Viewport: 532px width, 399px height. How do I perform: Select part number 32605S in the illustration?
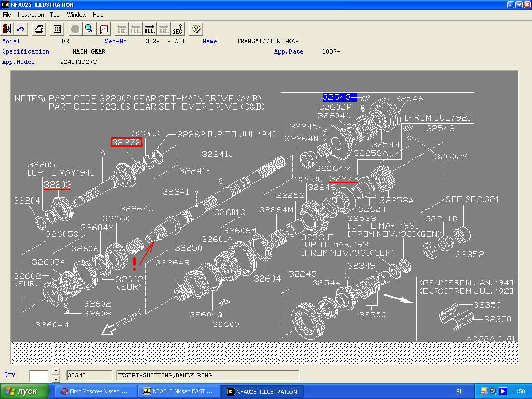(x=62, y=234)
